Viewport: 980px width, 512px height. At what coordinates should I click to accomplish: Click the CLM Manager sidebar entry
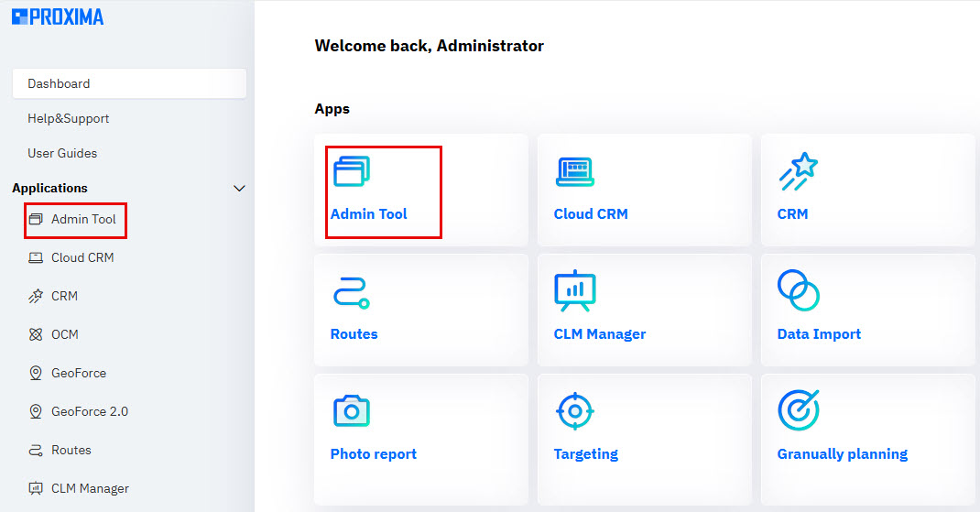coord(89,488)
